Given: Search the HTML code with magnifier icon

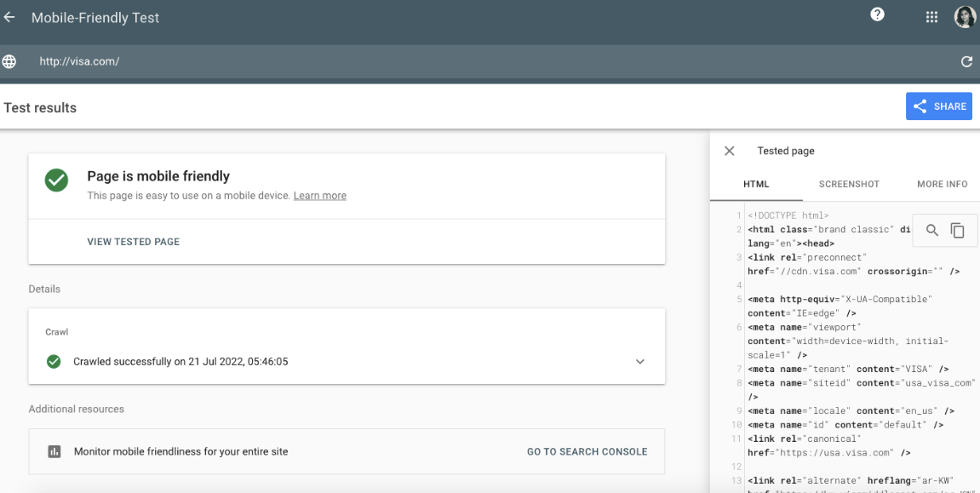Looking at the screenshot, I should pos(931,230).
